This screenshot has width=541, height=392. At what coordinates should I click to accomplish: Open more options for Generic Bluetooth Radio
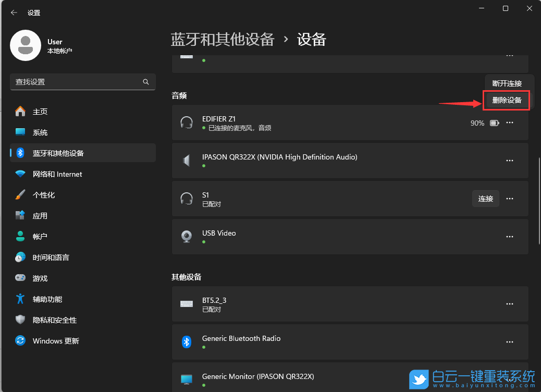[x=510, y=342]
